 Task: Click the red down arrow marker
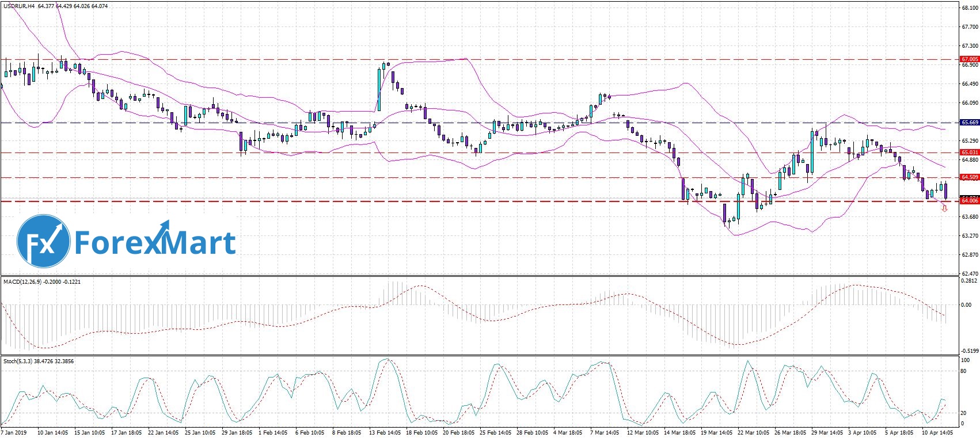(944, 208)
